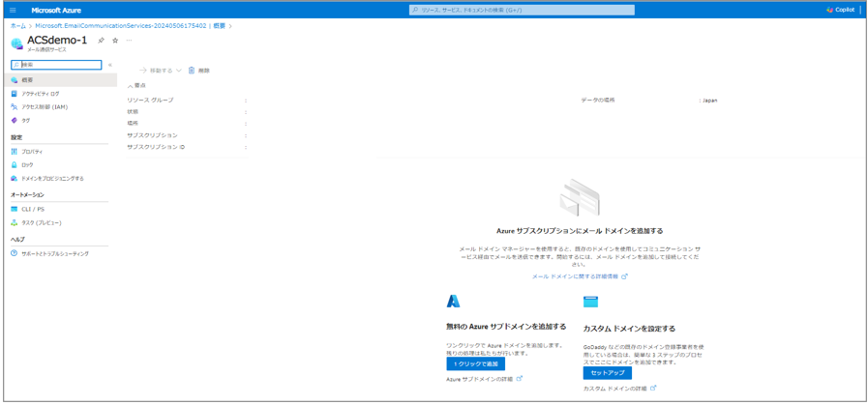This screenshot has width=868, height=405.
Task: Click the サポートとトラブルシューティング help icon
Action: pos(15,253)
